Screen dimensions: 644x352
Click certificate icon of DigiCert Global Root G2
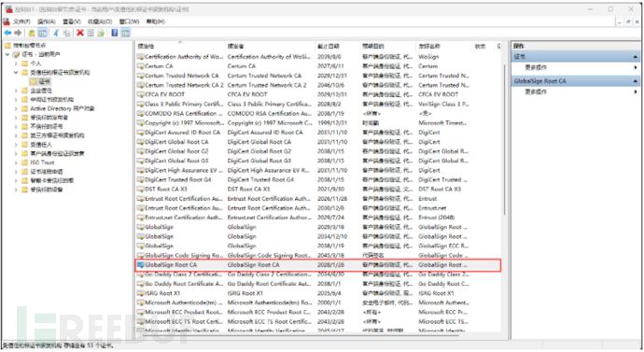coord(140,151)
